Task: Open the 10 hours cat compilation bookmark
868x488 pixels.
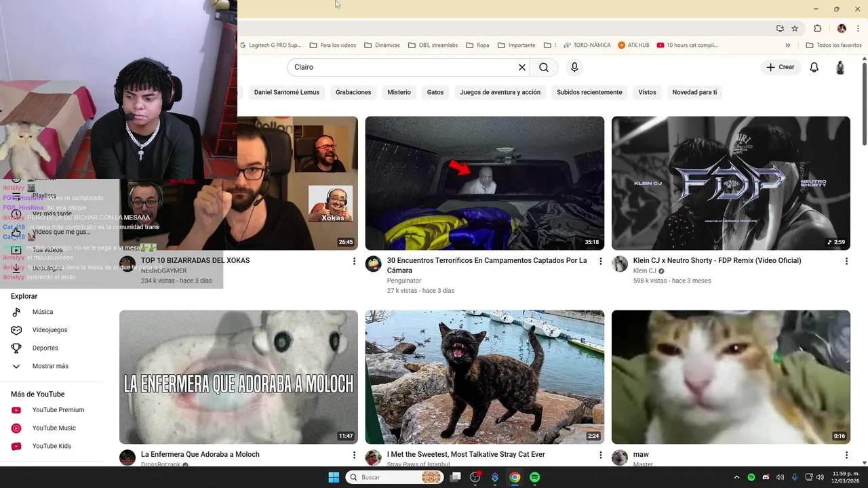Action: (687, 45)
